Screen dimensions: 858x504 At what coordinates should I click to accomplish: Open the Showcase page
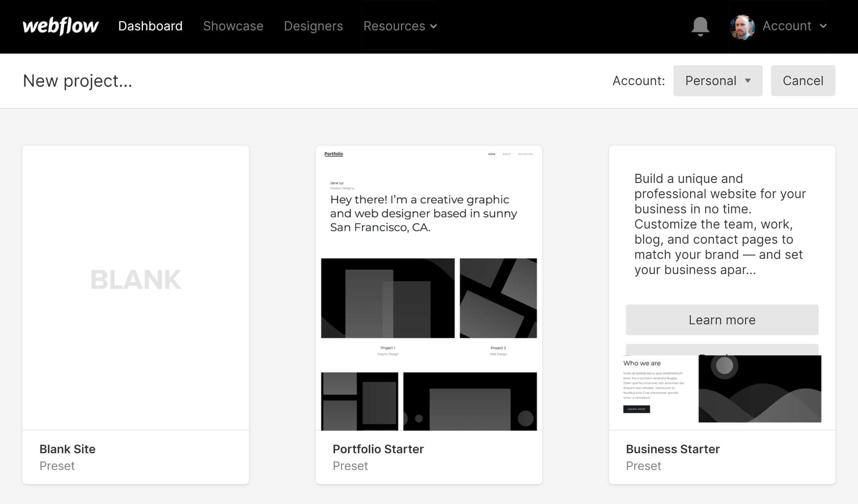pyautogui.click(x=233, y=26)
